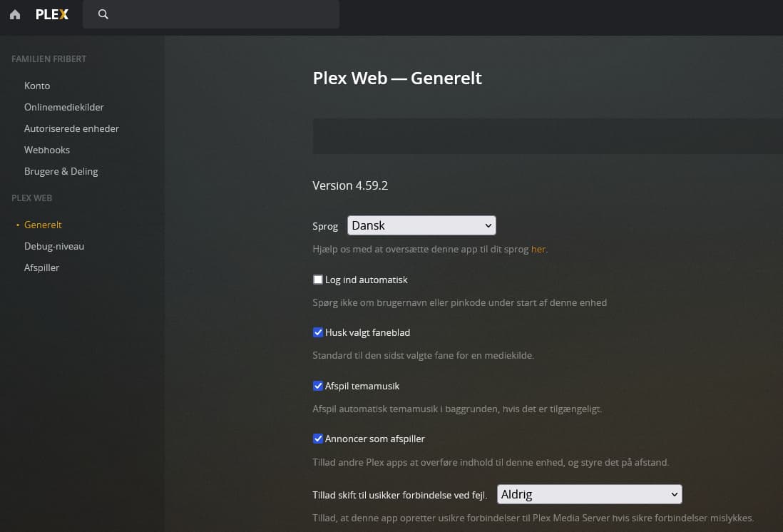Go to Webhooks settings
783x532 pixels.
pyautogui.click(x=47, y=150)
